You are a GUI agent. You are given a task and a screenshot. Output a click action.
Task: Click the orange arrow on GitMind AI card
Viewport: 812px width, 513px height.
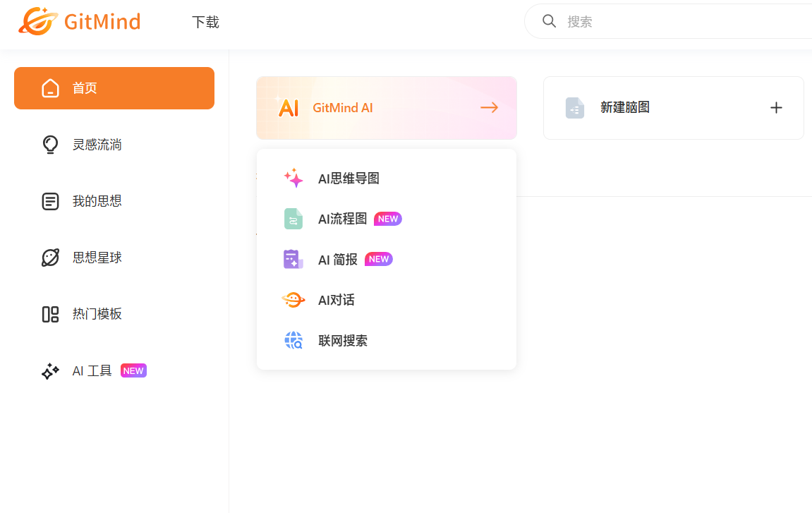(489, 108)
